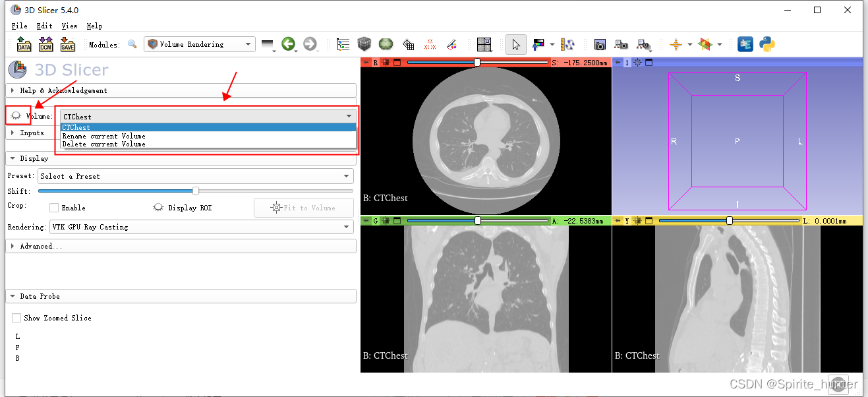Click the module search magnifier icon
This screenshot has height=397, width=868.
pos(132,44)
